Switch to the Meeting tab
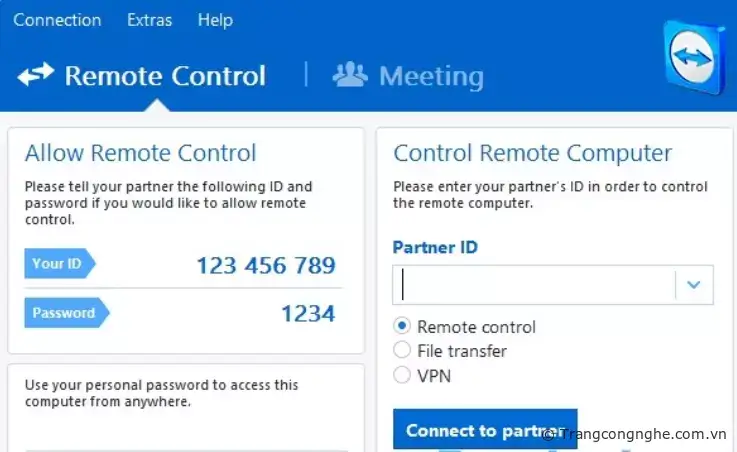The image size is (737, 452). [431, 76]
